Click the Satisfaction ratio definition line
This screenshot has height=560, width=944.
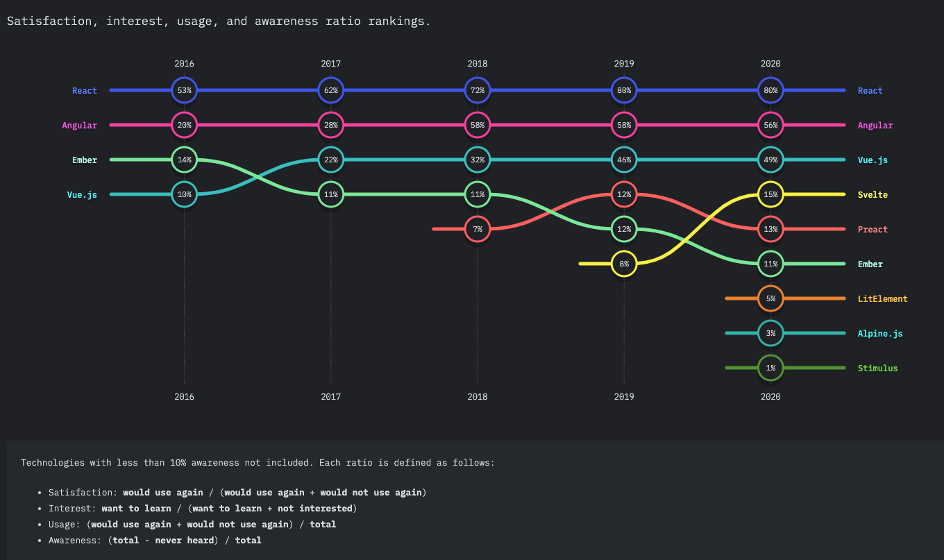[x=237, y=493]
